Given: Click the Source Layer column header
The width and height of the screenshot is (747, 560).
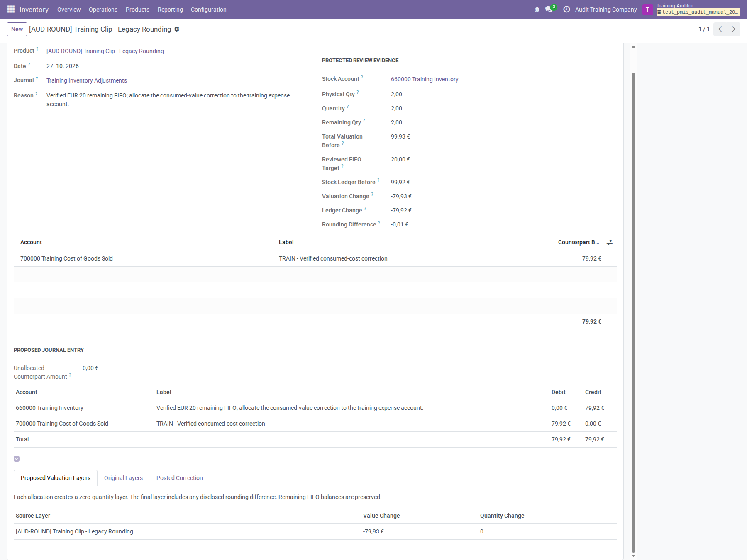Looking at the screenshot, I should point(33,516).
